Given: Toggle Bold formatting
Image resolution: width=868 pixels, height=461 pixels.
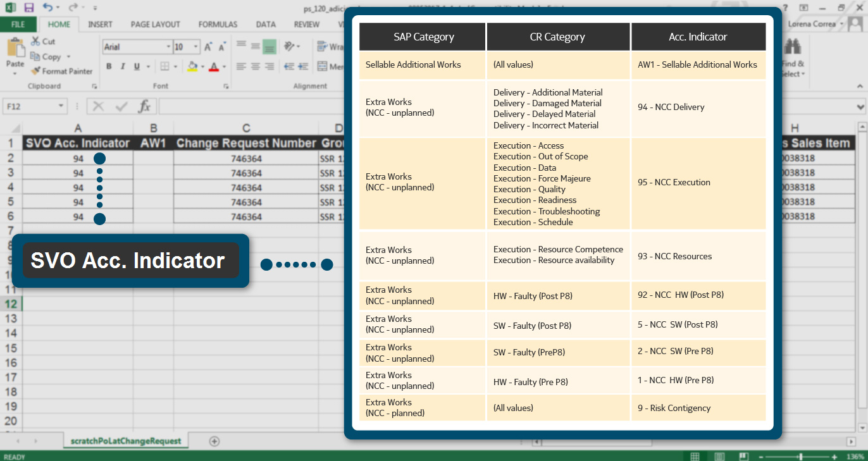Looking at the screenshot, I should click(109, 66).
